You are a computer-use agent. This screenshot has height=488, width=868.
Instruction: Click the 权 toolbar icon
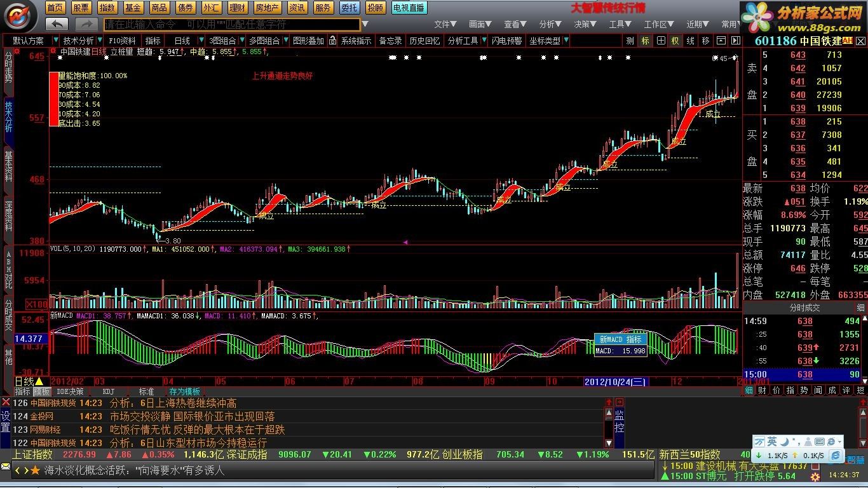[x=675, y=41]
